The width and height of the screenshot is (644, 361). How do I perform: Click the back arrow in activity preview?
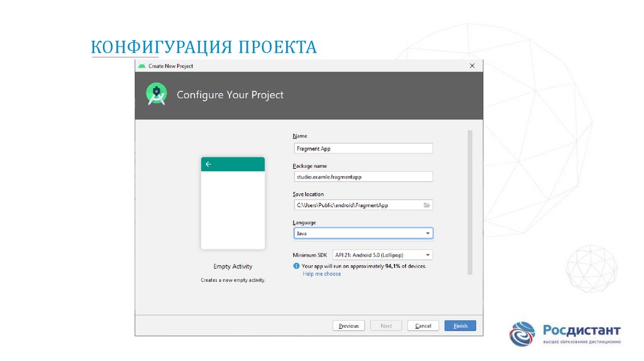point(208,164)
